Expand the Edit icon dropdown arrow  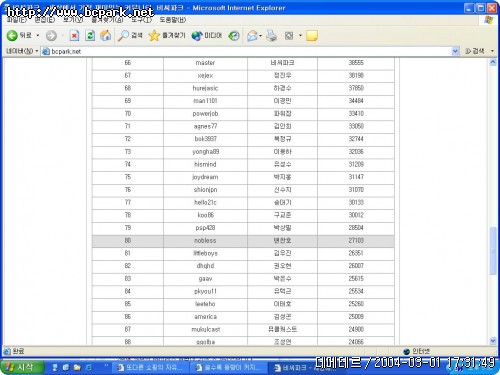point(300,35)
